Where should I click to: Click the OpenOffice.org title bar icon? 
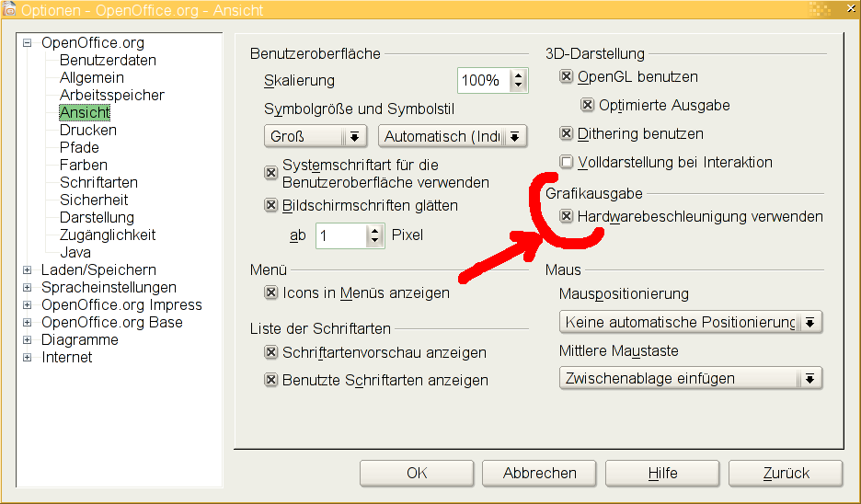9,10
